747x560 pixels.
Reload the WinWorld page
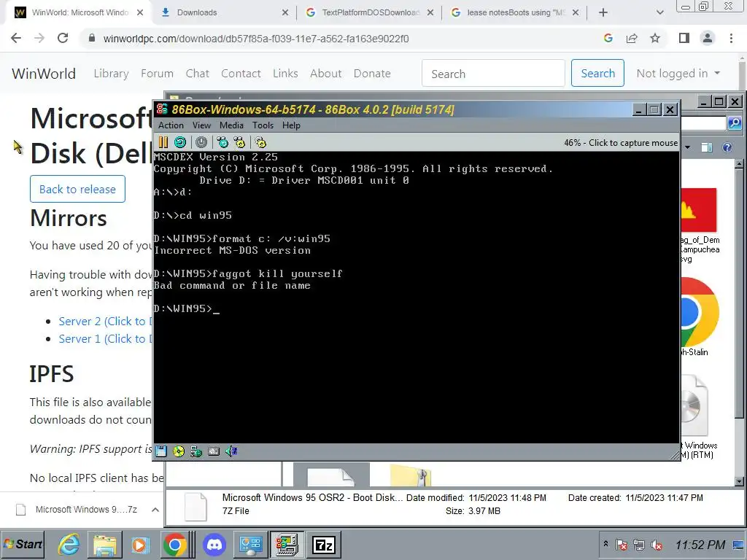[x=63, y=39]
